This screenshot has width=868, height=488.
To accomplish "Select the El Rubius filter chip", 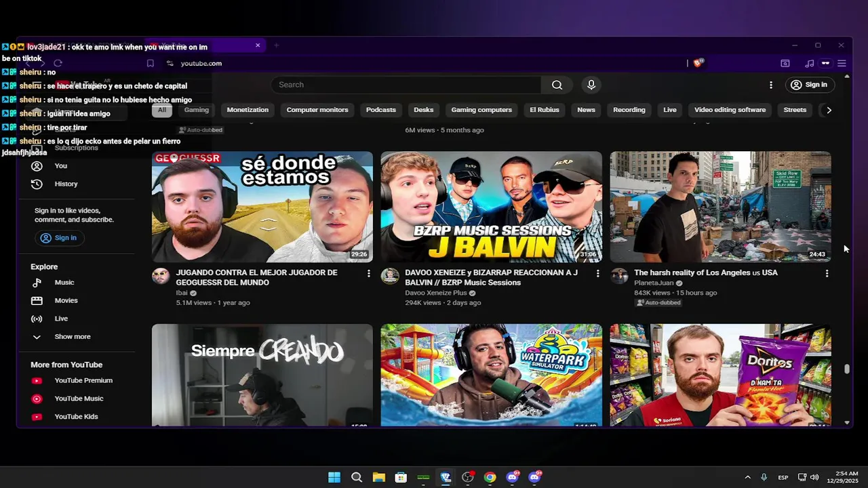I will tap(545, 110).
